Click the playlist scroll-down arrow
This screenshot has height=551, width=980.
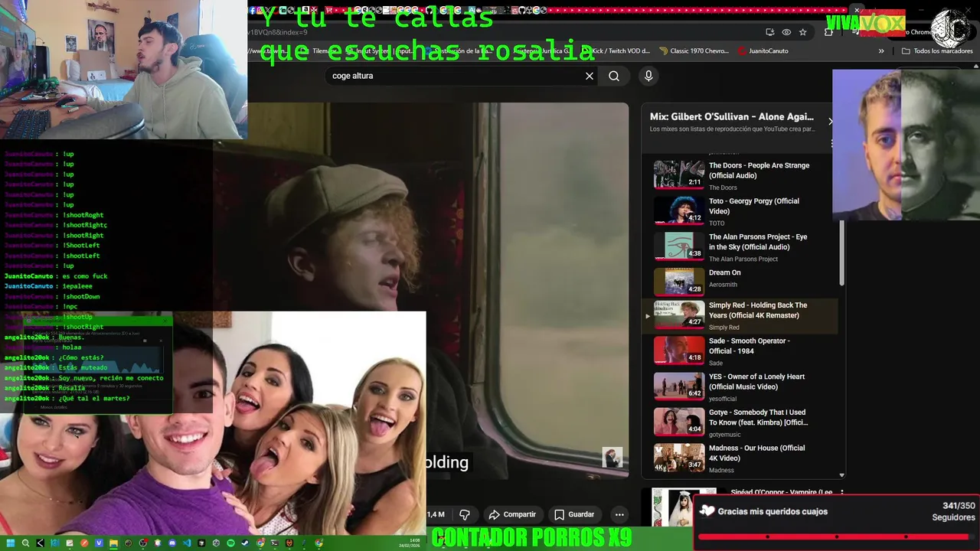pyautogui.click(x=842, y=474)
